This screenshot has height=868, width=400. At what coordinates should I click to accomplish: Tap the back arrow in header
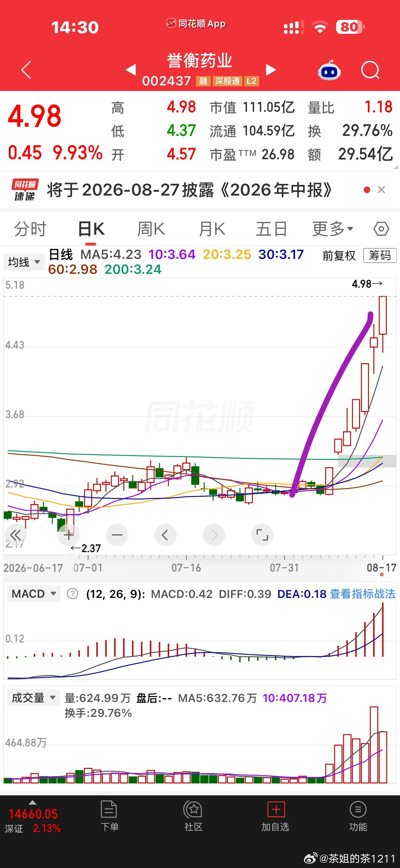click(26, 70)
